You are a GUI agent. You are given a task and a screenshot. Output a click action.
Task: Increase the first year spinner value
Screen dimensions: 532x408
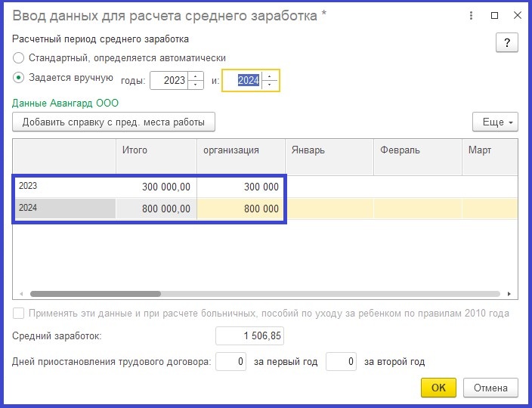(196, 76)
